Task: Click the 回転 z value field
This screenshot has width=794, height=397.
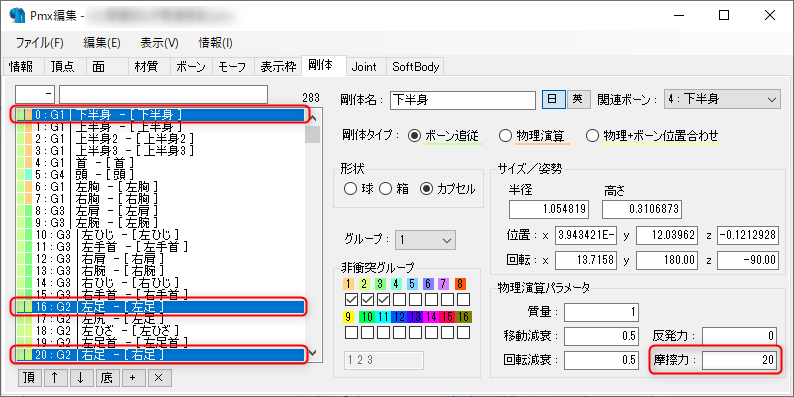Action: click(748, 260)
